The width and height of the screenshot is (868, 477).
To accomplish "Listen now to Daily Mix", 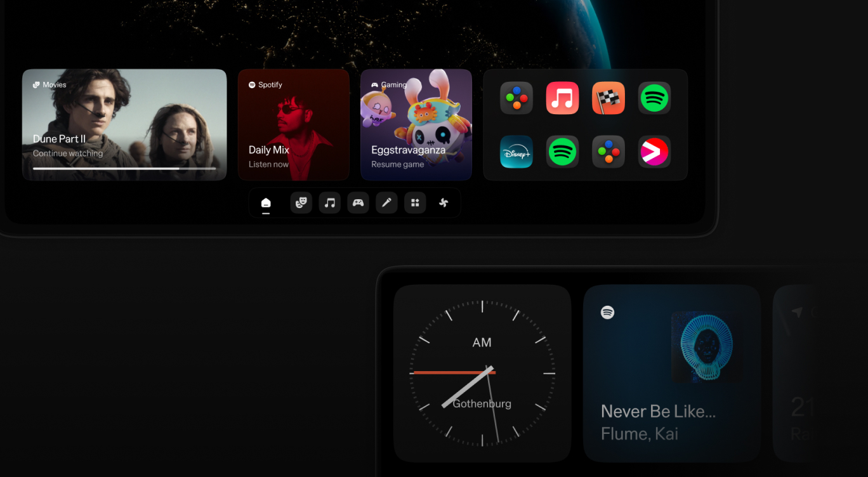I will 294,125.
